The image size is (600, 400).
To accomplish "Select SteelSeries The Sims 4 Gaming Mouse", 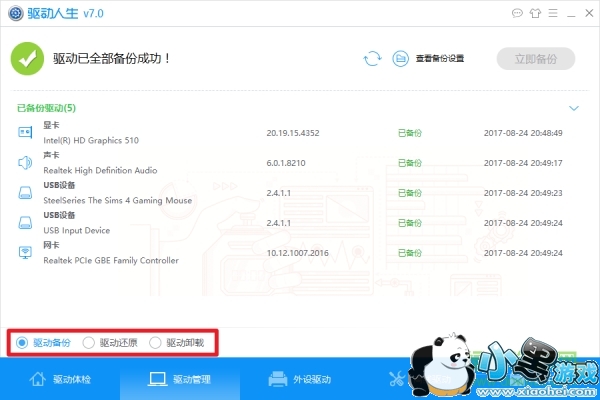I will pos(117,200).
